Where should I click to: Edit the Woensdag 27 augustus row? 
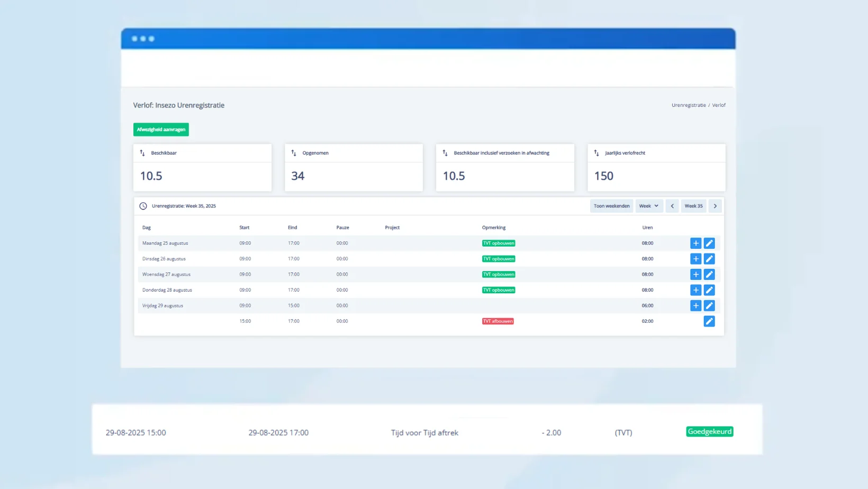click(x=709, y=274)
